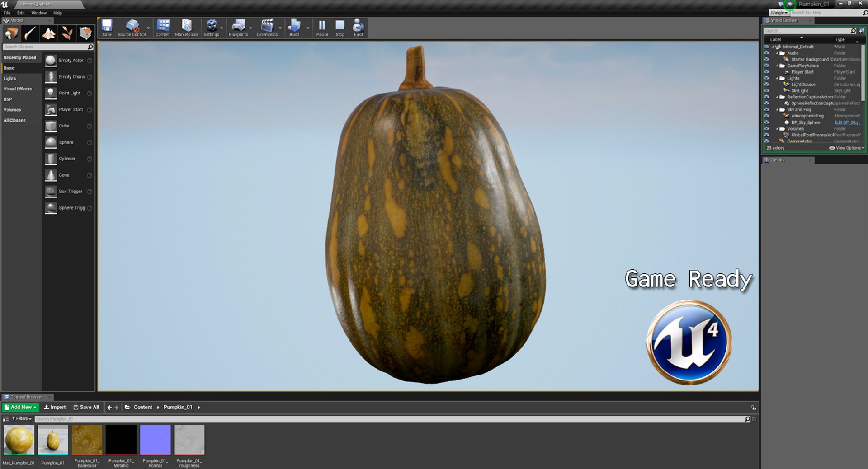This screenshot has width=868, height=469.
Task: Open the Settings toolbar icon
Action: point(211,28)
